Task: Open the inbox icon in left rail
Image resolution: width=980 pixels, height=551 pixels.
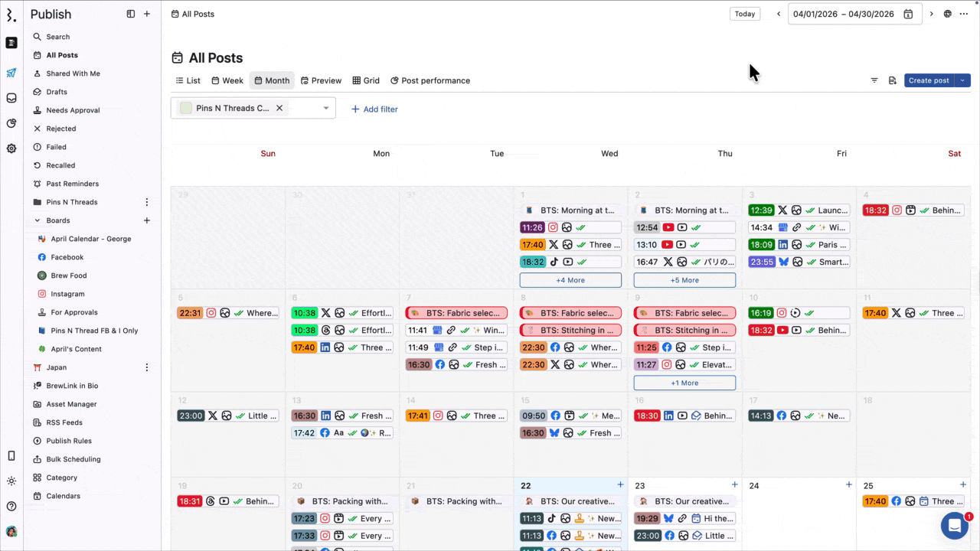Action: tap(11, 98)
